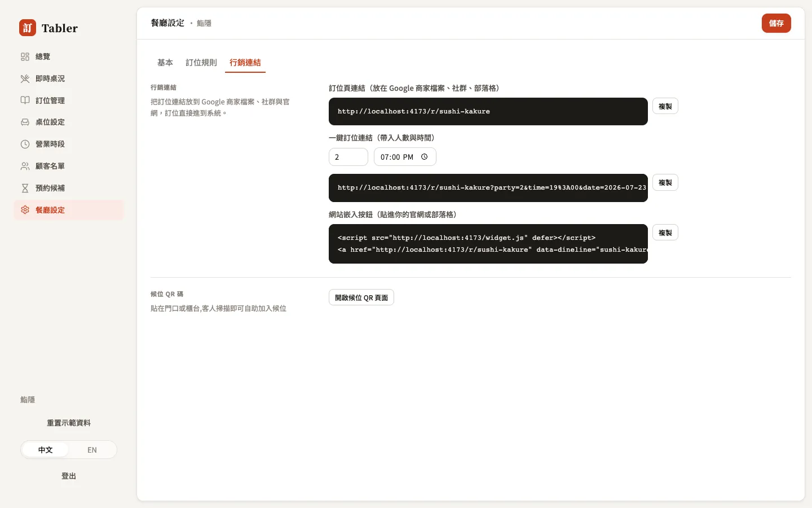Click 開啟候位 QR 頁面 button
This screenshot has width=812, height=508.
point(361,297)
